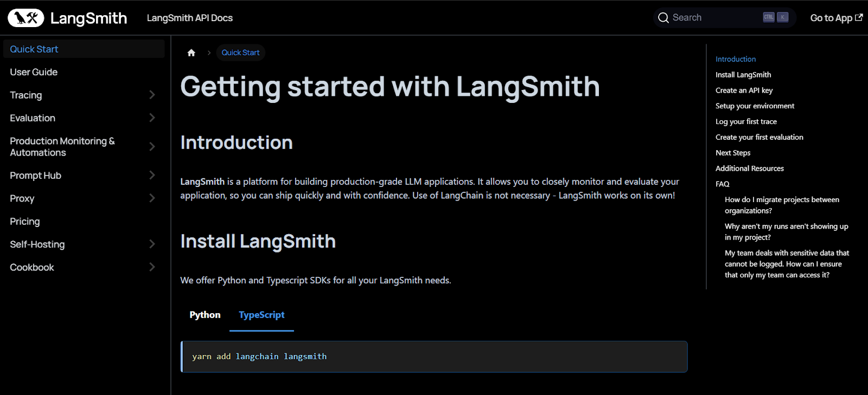Click the CTRL key shortcut badge
Screen dimensions: 868x395
pyautogui.click(x=769, y=17)
